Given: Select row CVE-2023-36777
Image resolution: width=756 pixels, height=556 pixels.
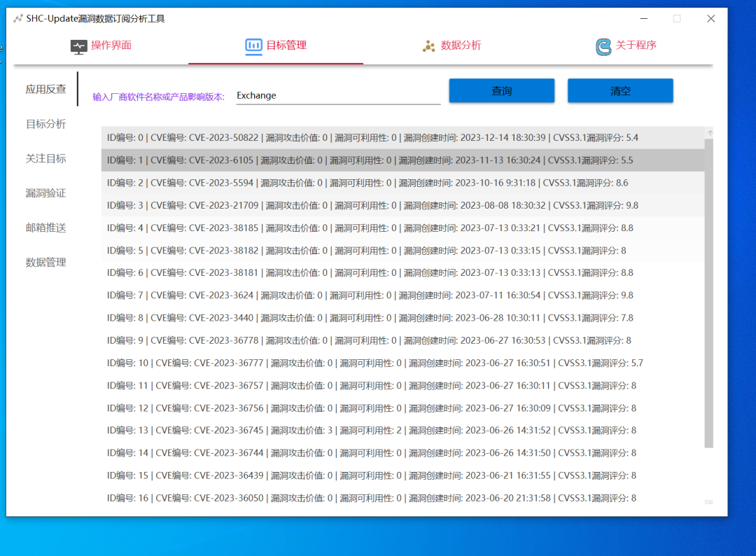Looking at the screenshot, I should tap(402, 363).
